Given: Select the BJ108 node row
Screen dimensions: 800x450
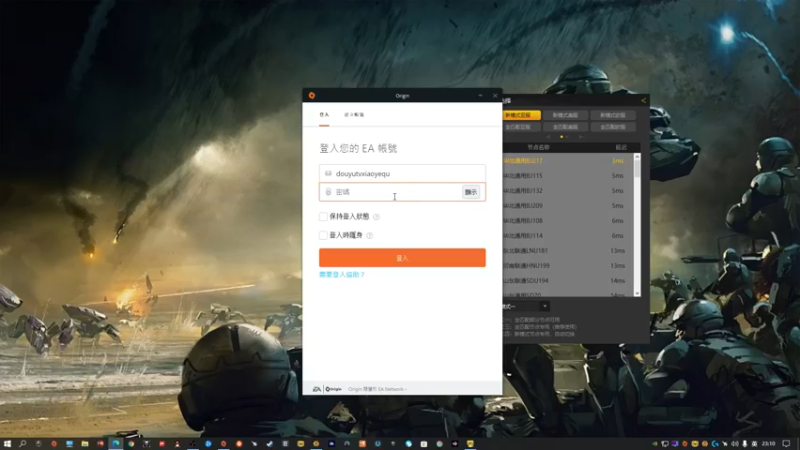Looking at the screenshot, I should pos(568,220).
